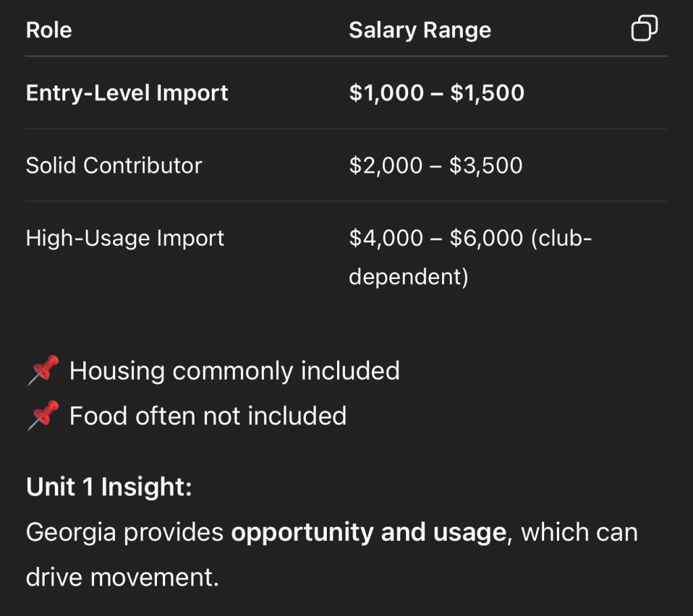The image size is (693, 616).
Task: Click the pushpin beside Food often not included
Action: (x=43, y=416)
